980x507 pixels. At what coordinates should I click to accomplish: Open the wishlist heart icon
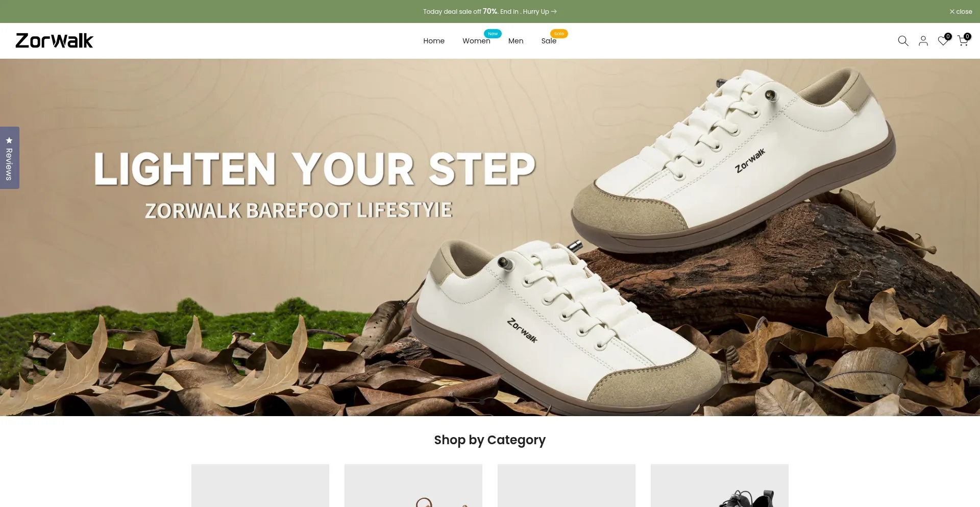pyautogui.click(x=943, y=41)
